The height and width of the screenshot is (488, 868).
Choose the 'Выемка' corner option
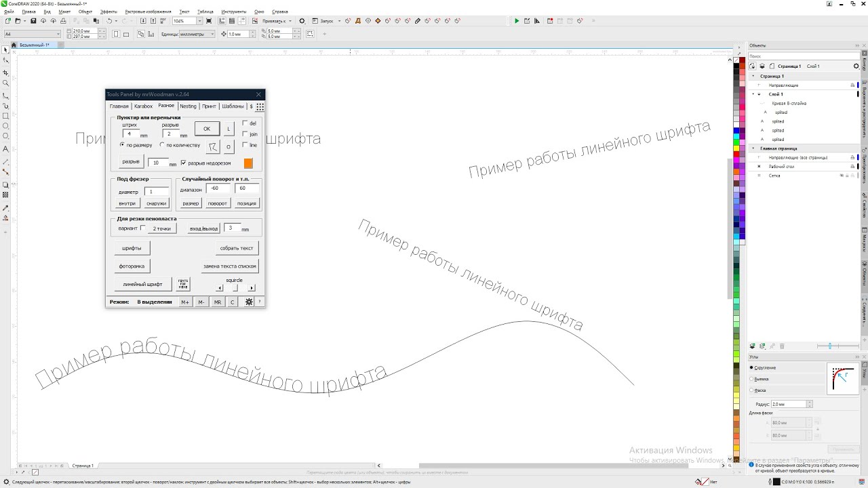point(751,379)
